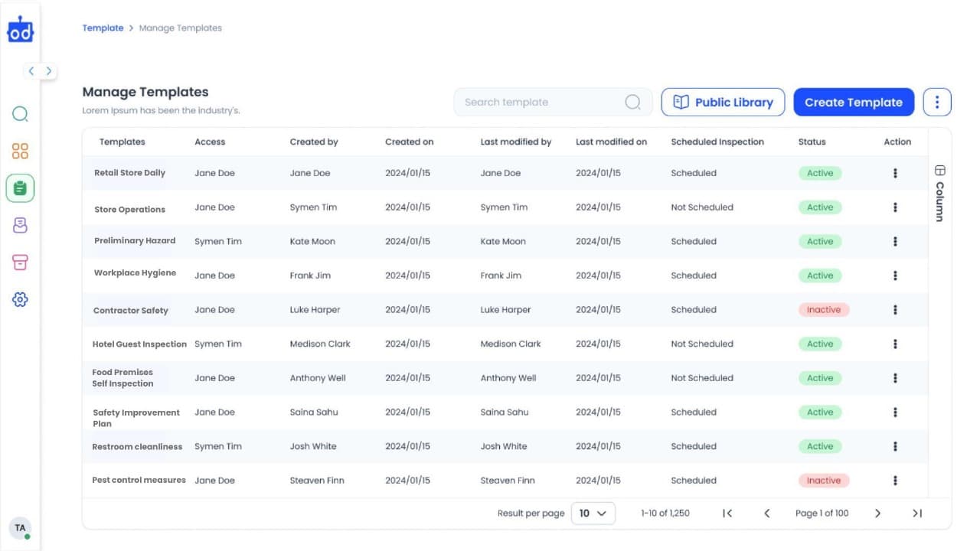Click the search magnifier icon in sidebar
Screen dimensions: 980x551
point(21,115)
